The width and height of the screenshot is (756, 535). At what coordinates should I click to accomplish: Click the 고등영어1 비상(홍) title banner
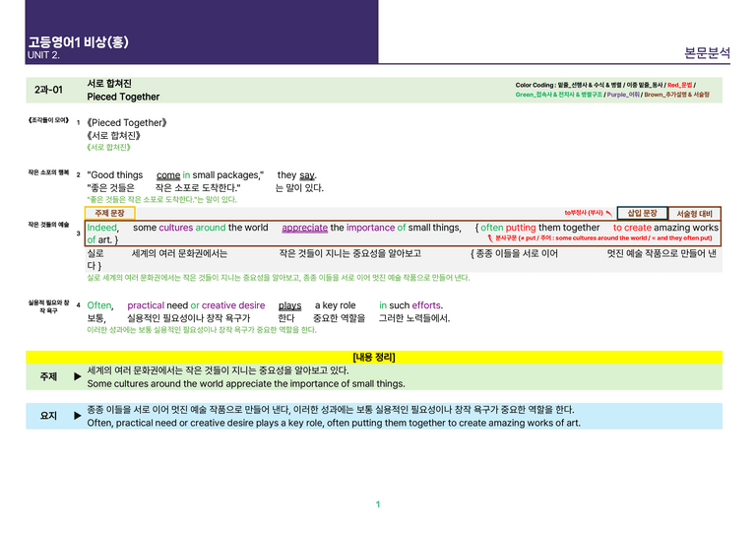coord(79,42)
